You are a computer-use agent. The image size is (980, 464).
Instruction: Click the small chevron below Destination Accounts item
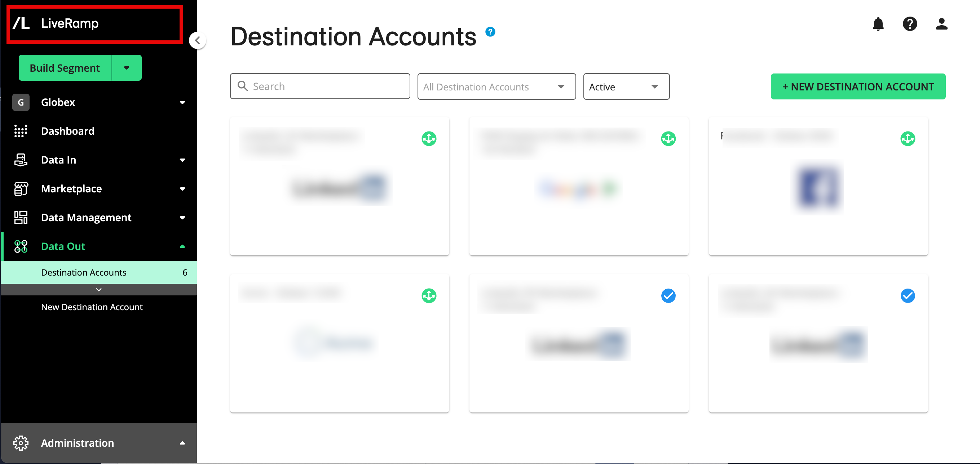[x=98, y=290]
